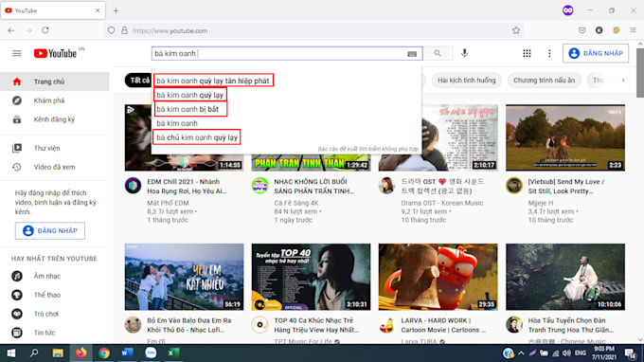Open Thư viện in sidebar
644x362 pixels.
click(55, 148)
